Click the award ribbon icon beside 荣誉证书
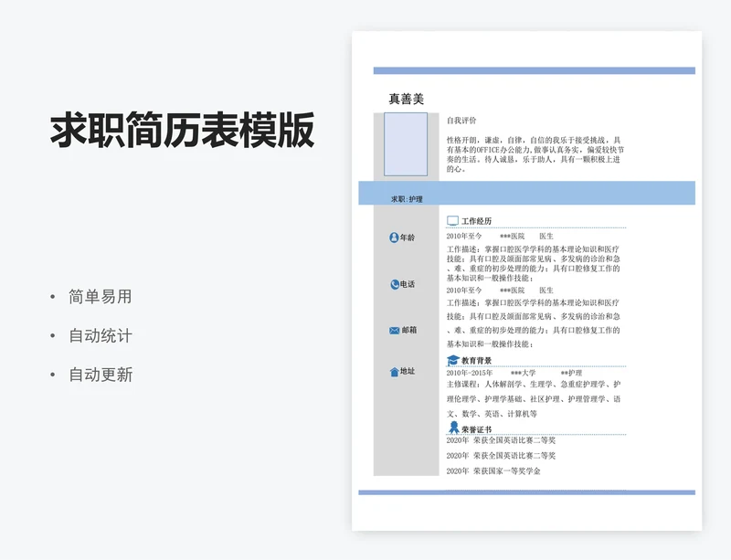 [453, 428]
